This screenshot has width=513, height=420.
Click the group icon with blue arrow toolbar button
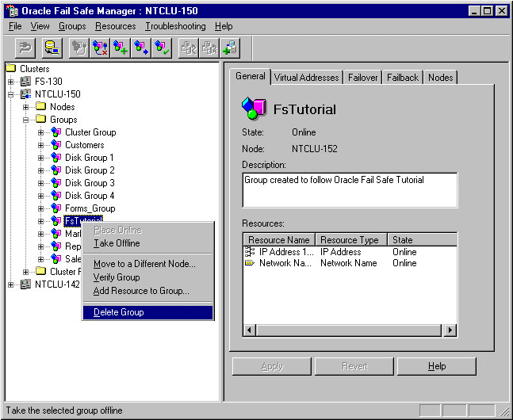[x=141, y=48]
